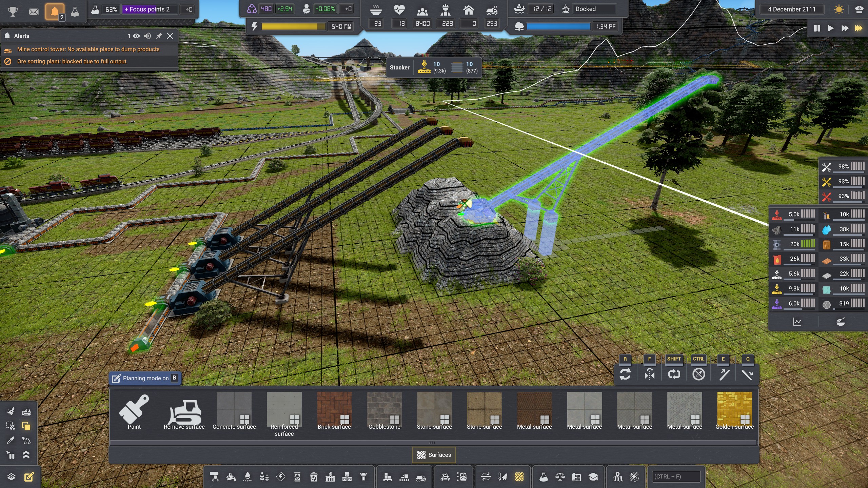The width and height of the screenshot is (868, 488).
Task: Open the Surfaces decoration toolbar icon
Action: [519, 477]
